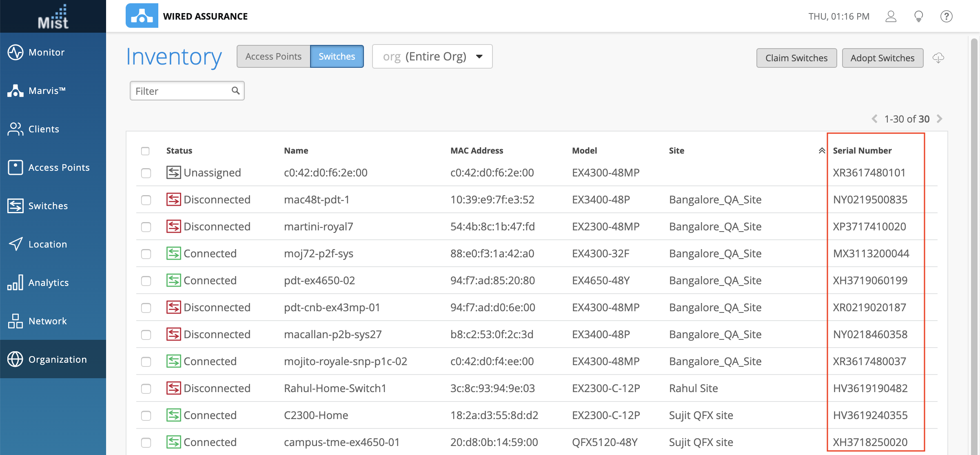980x455 pixels.
Task: Toggle the select-all checkbox in the table header
Action: point(145,151)
